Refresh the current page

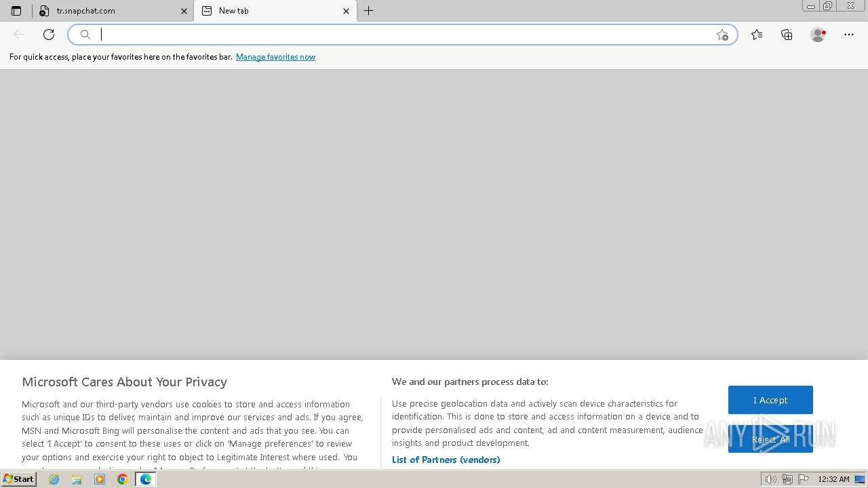point(49,35)
